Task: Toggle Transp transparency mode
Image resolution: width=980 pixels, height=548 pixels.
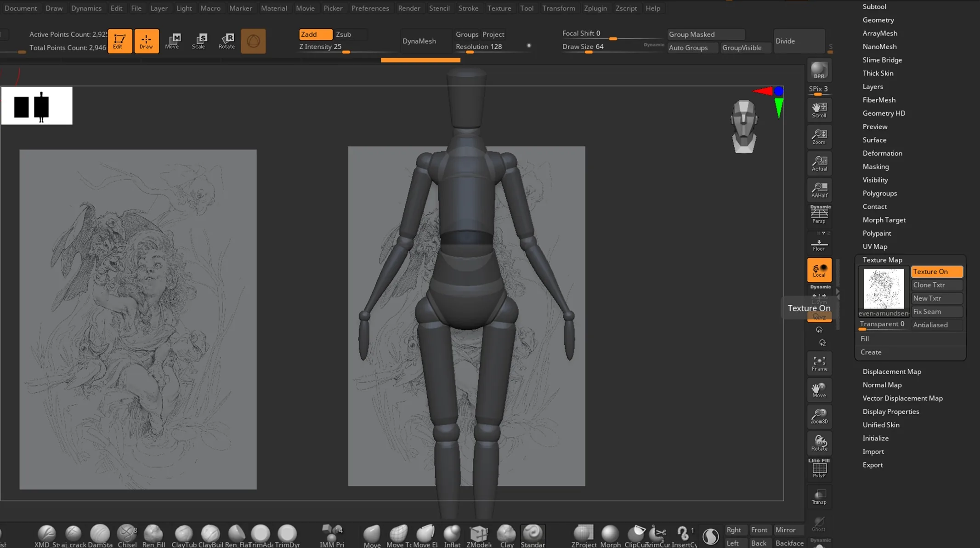Action: point(819,497)
